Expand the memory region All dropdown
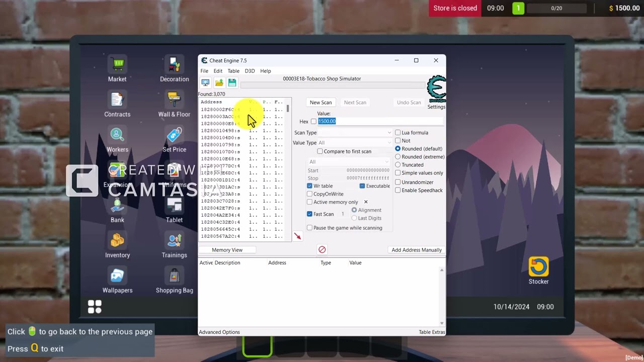 (x=349, y=162)
